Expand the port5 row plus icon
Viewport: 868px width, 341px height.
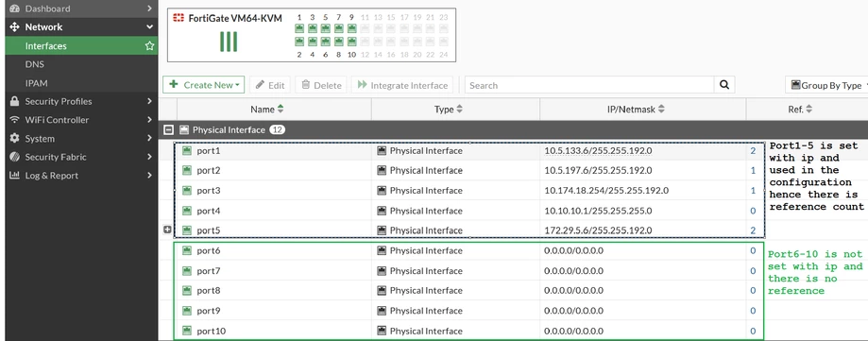coord(167,230)
